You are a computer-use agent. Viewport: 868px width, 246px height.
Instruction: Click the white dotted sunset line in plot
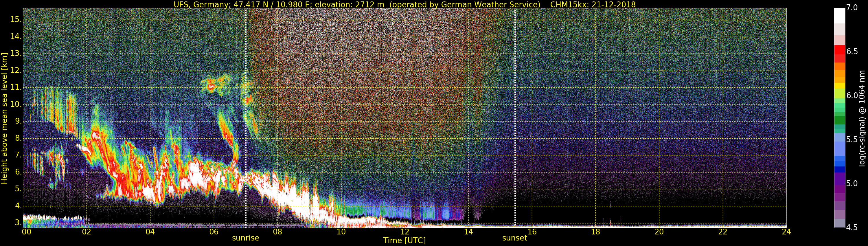515,118
